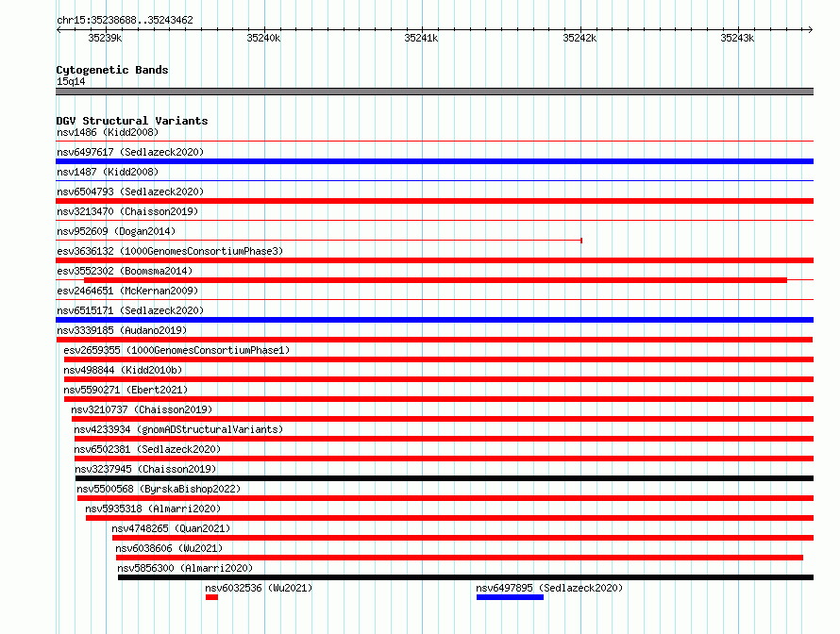Click the nsv6504793 (Sedlazeck2020) label

point(130,192)
